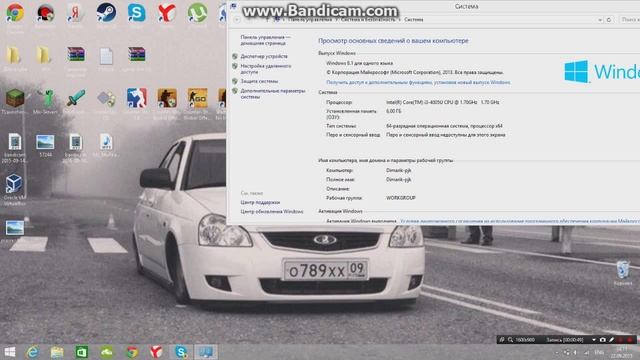This screenshot has width=640, height=360.
Task: Click 'Dimarik-pjk' in the 'Компьютер' row
Action: (x=398, y=171)
